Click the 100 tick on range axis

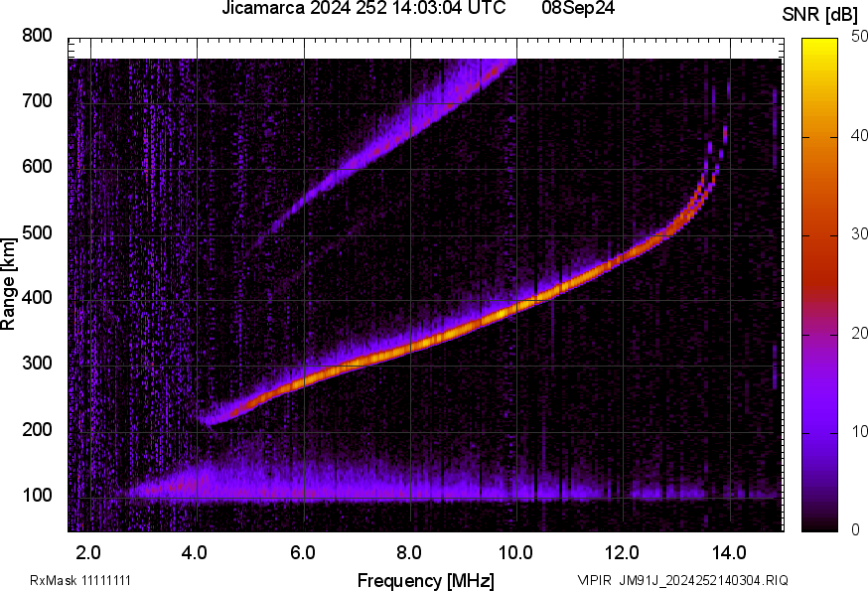[37, 496]
